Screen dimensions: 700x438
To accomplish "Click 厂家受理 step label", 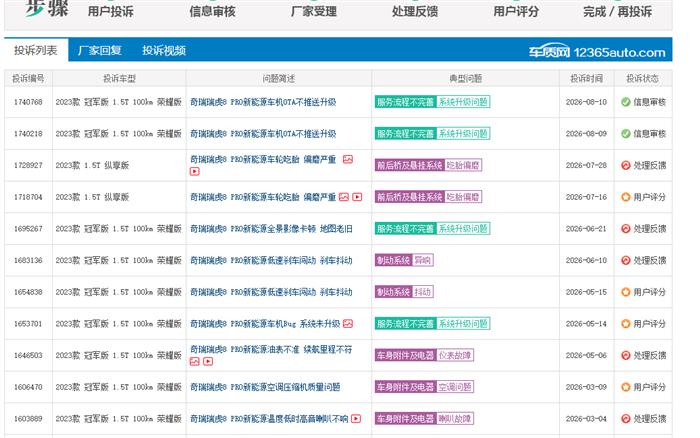I will (x=313, y=12).
